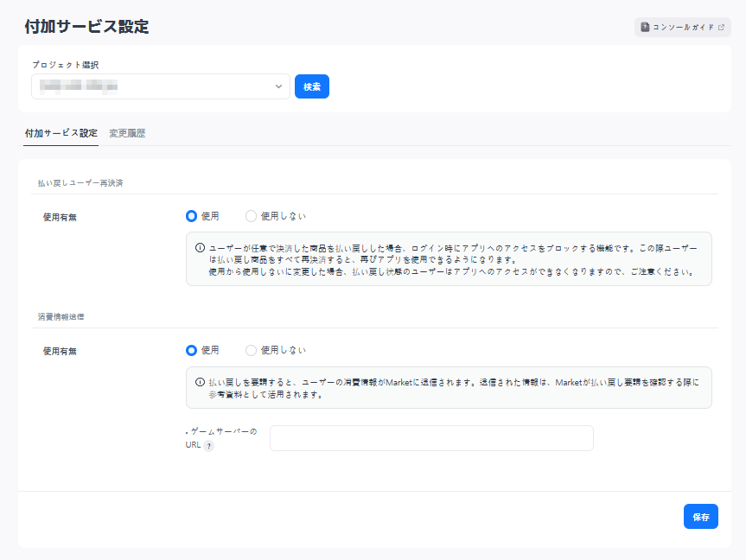Open the 付加サービス設定 tab

pos(61,134)
